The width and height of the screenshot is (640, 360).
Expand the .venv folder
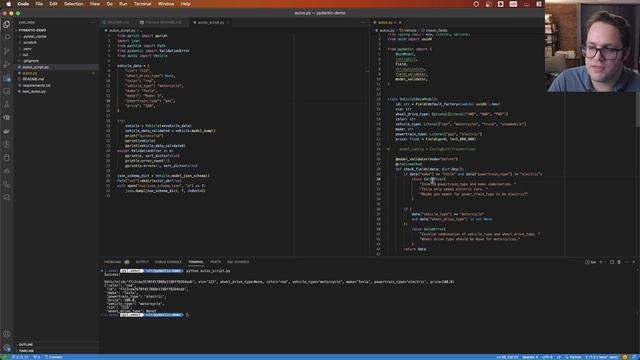point(27,49)
